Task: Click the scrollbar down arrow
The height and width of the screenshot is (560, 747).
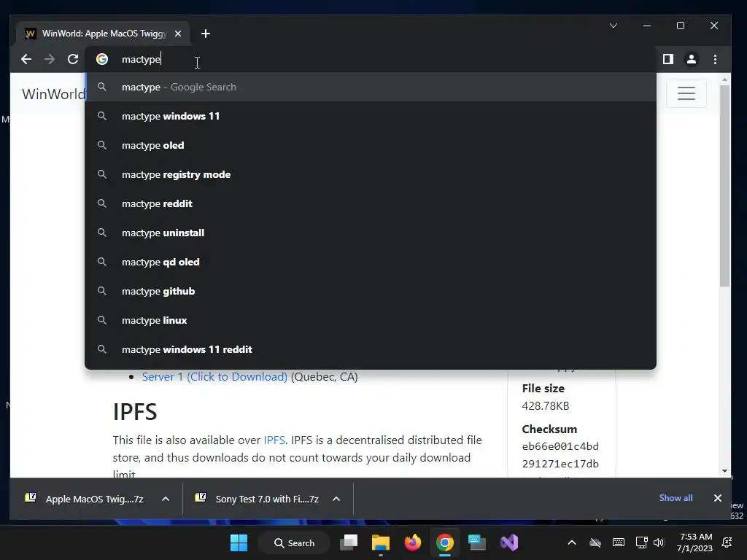Action: 724,471
